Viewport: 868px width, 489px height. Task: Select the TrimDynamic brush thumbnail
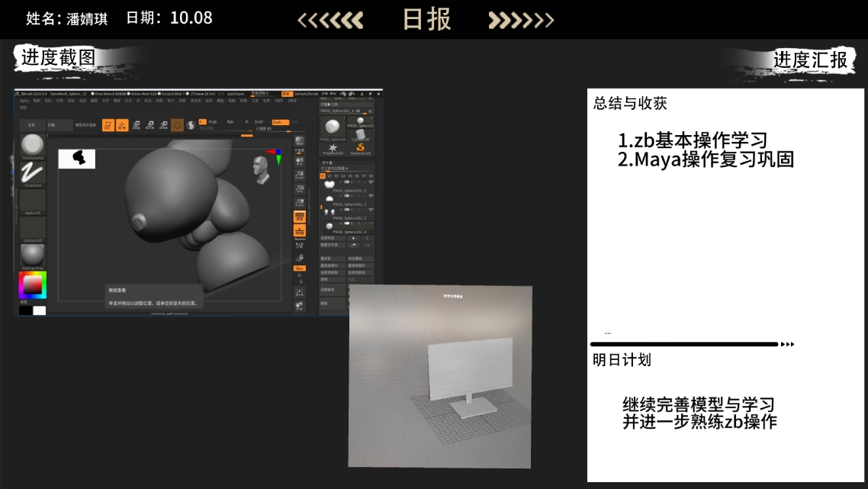[x=33, y=146]
